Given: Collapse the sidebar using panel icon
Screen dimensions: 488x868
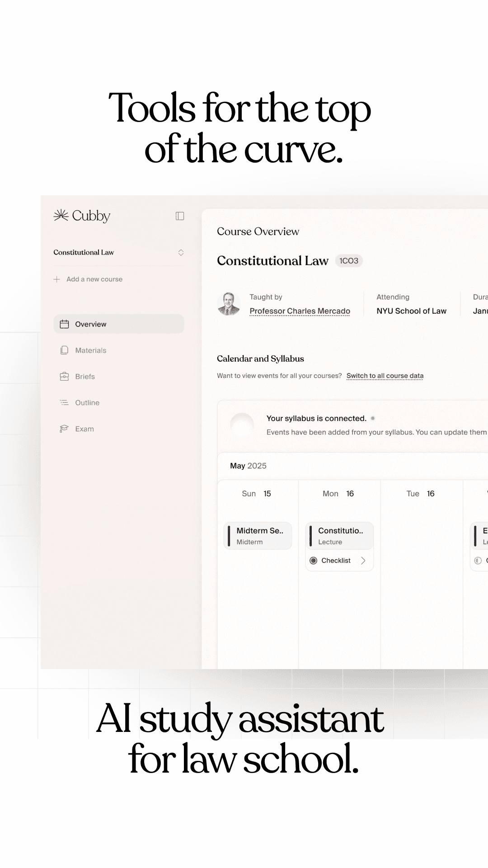Looking at the screenshot, I should [x=180, y=216].
